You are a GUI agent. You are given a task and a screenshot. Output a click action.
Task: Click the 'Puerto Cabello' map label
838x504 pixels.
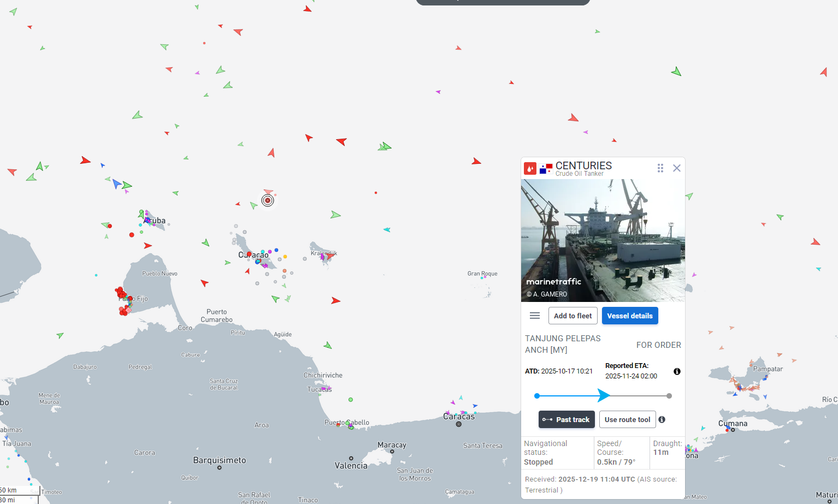tap(347, 422)
